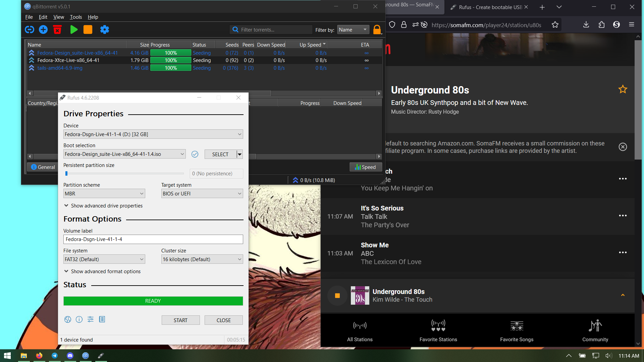The image size is (644, 362).
Task: Open Filter by Name dropdown in qBittorrent
Action: [x=353, y=30]
